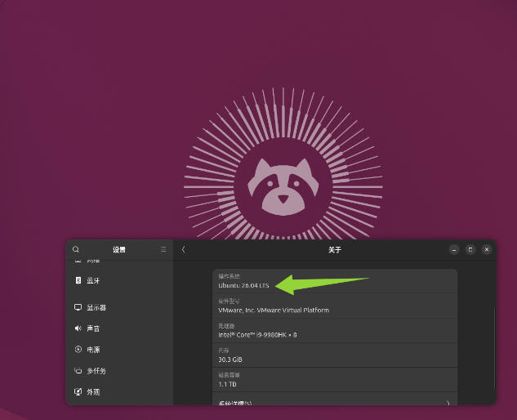517x420 pixels.
Task: Open the search icon in Settings sidebar header
Action: [x=76, y=249]
